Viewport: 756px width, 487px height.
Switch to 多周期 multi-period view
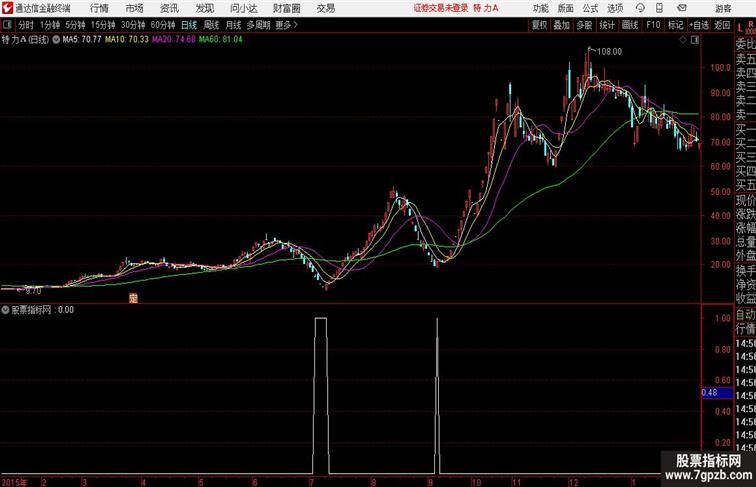click(x=259, y=25)
